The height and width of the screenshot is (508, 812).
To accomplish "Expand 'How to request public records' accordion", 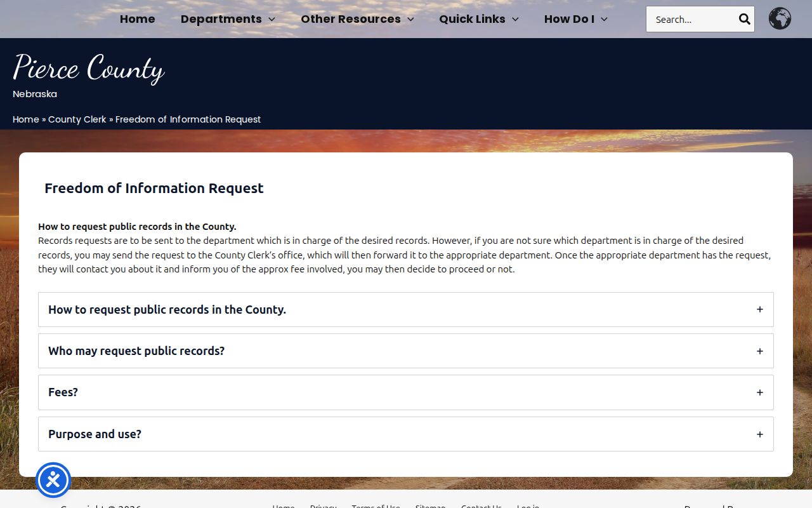I will click(x=406, y=309).
